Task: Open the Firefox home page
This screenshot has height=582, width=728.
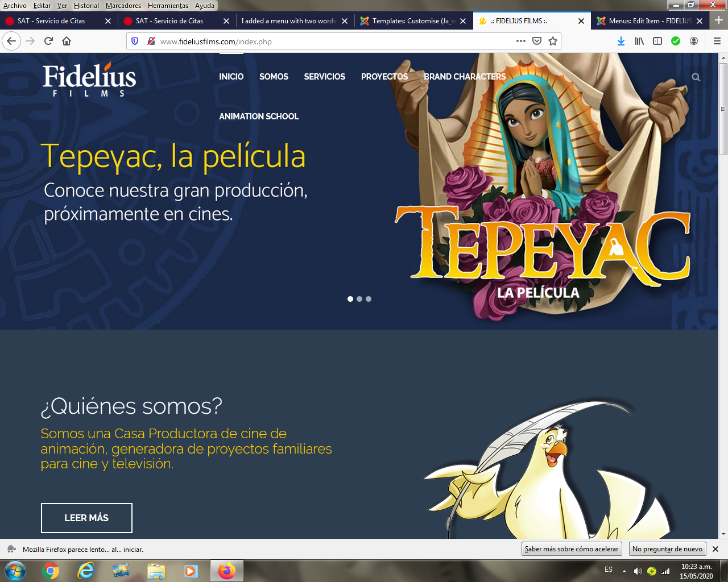Action: [x=67, y=41]
